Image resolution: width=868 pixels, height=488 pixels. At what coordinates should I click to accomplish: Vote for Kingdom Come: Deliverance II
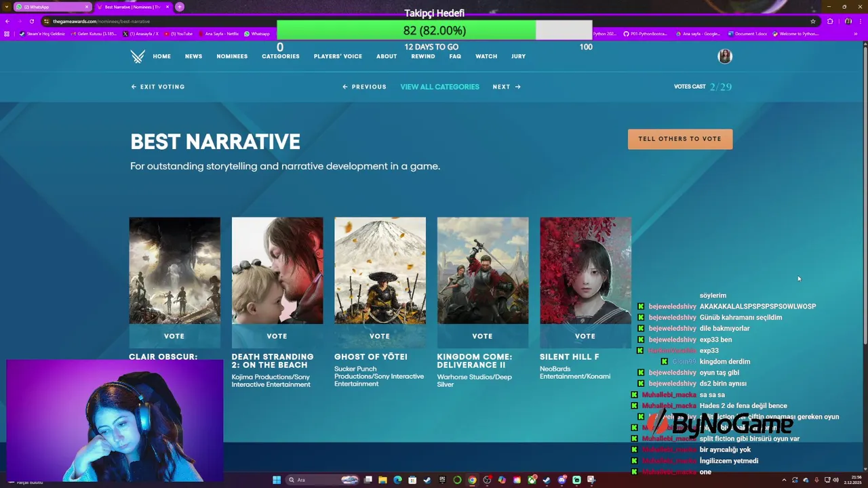point(482,336)
